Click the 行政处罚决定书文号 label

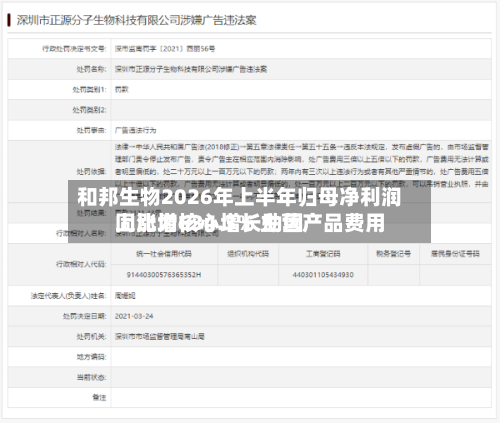pos(74,49)
